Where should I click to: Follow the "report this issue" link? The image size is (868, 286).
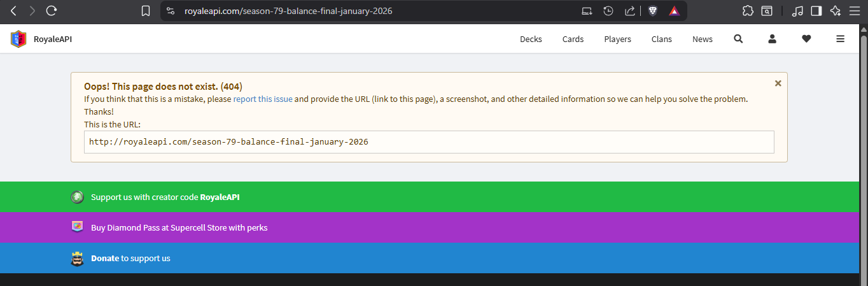pos(263,99)
